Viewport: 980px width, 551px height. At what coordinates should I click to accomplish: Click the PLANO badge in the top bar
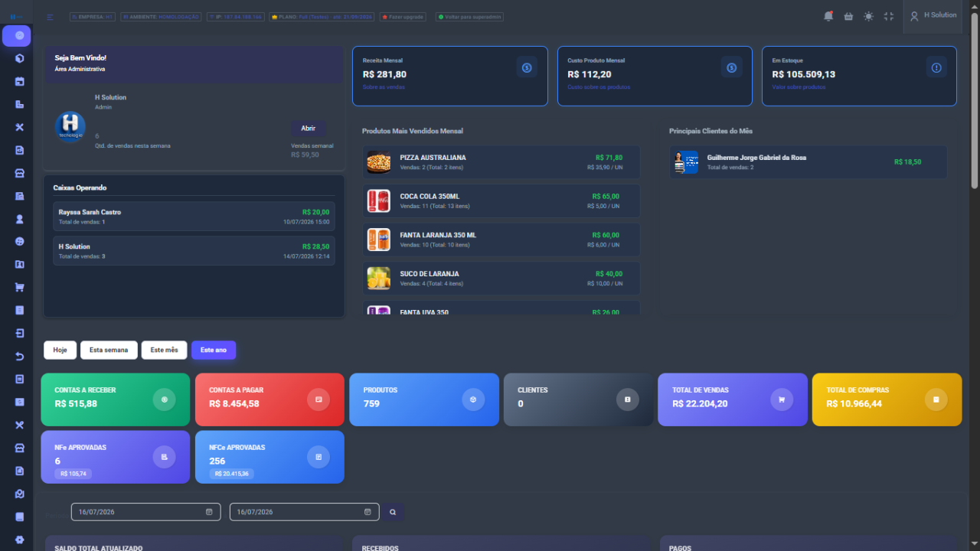click(322, 17)
